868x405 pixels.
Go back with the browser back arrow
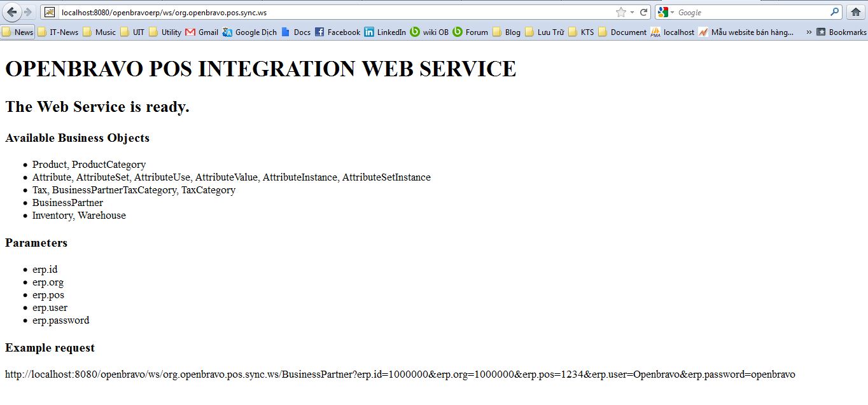12,12
